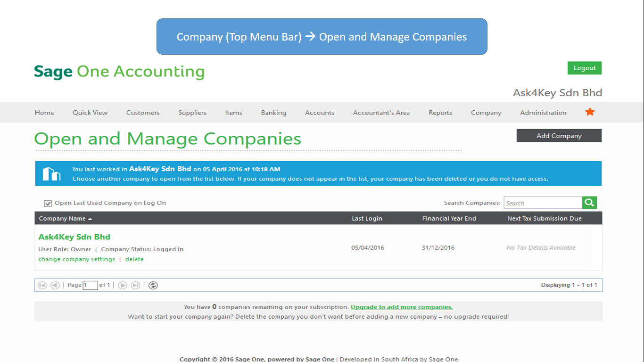Click the buildings icon in blue banner

(52, 173)
